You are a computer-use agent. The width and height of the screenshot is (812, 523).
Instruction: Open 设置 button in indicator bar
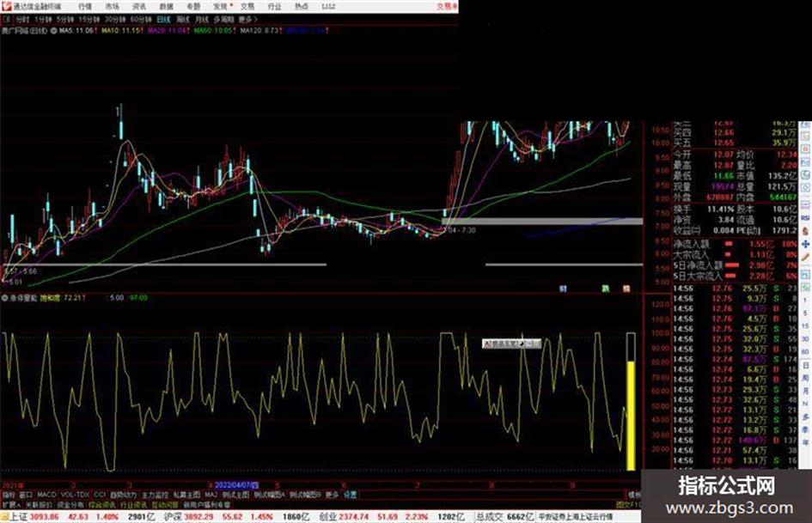pos(351,495)
